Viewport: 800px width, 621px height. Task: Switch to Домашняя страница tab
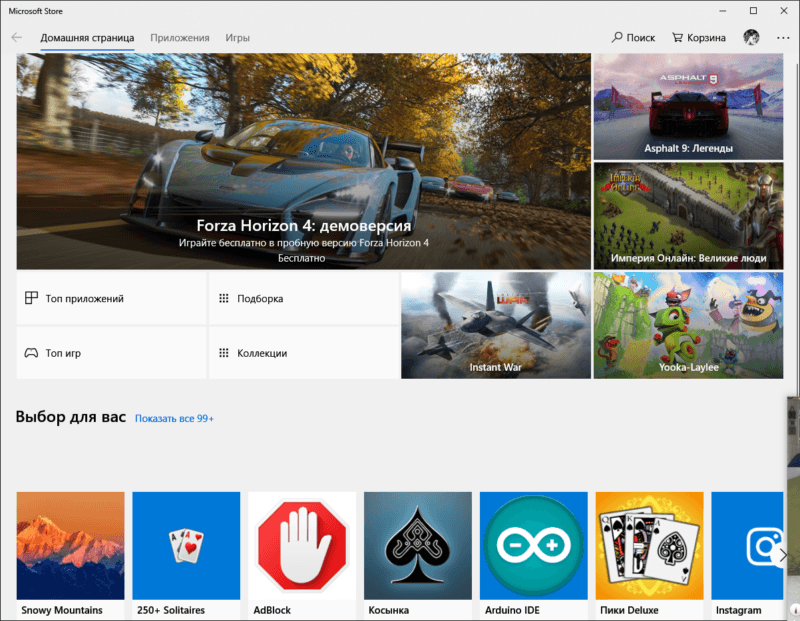point(87,38)
